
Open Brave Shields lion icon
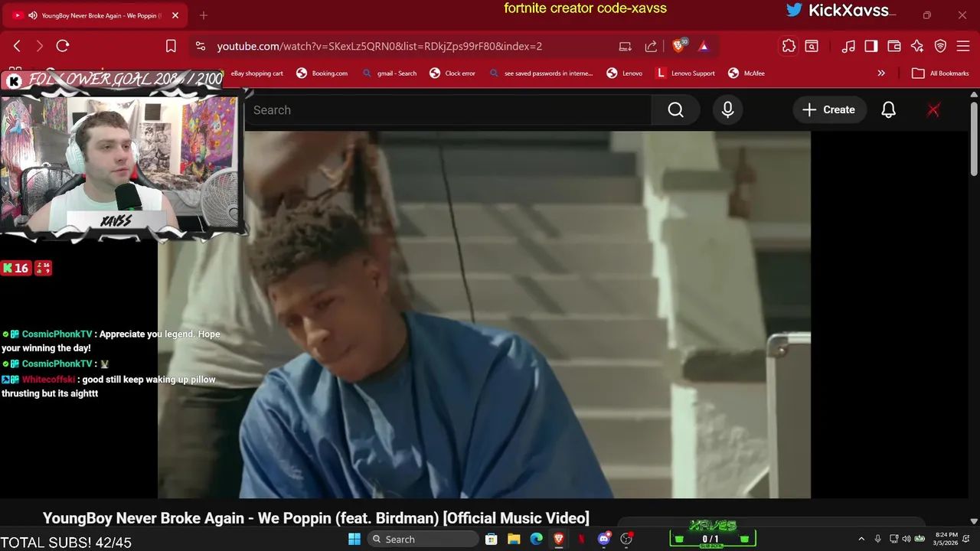pos(679,46)
